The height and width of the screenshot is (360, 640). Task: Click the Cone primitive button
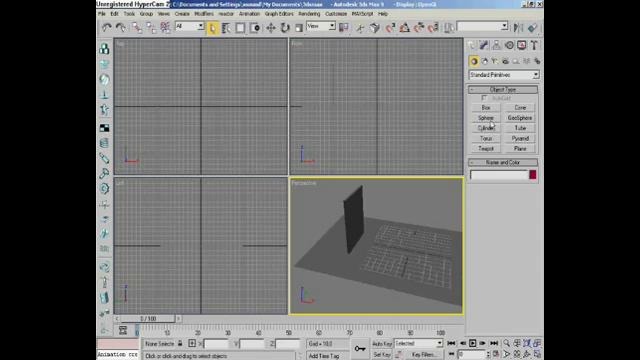pyautogui.click(x=520, y=108)
